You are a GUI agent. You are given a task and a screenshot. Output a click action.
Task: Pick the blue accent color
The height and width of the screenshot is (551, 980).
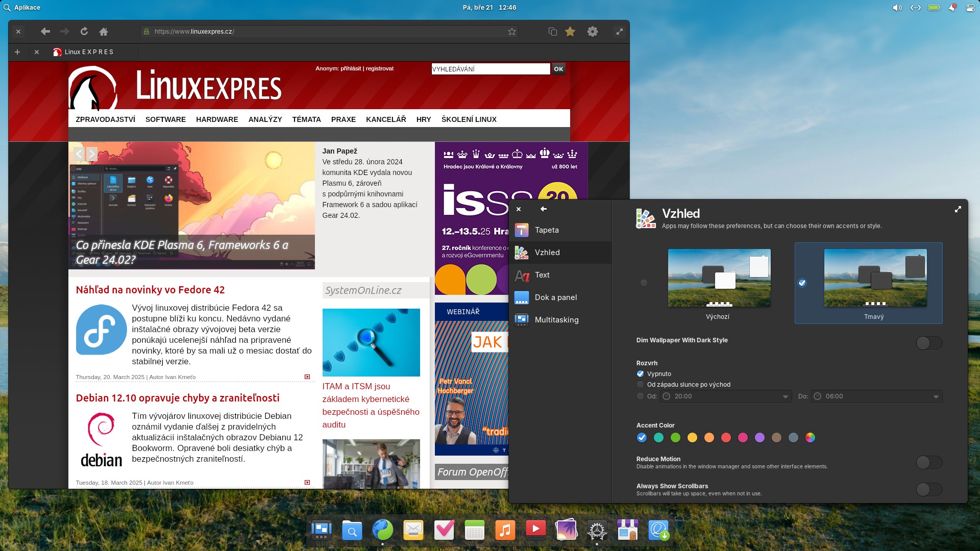tap(642, 438)
